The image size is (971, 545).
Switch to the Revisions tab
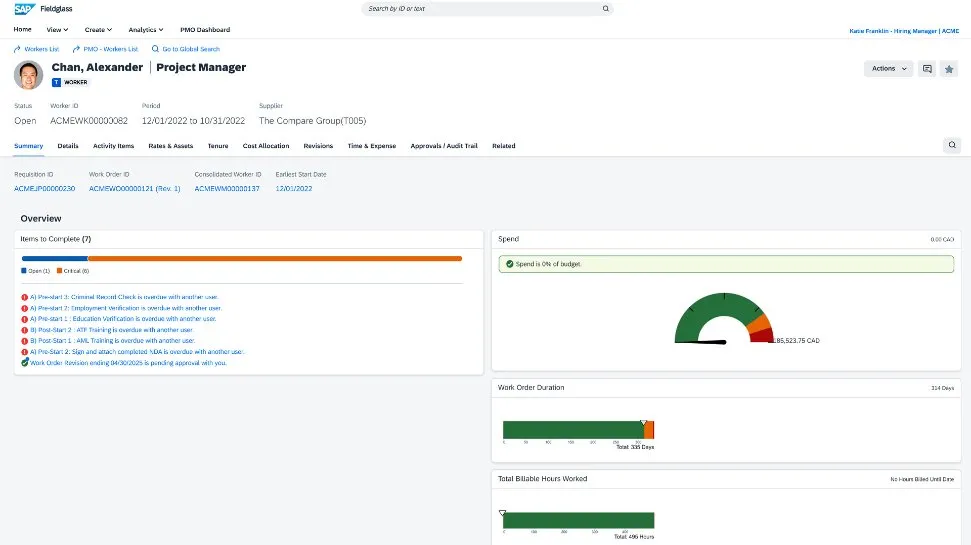[x=318, y=146]
